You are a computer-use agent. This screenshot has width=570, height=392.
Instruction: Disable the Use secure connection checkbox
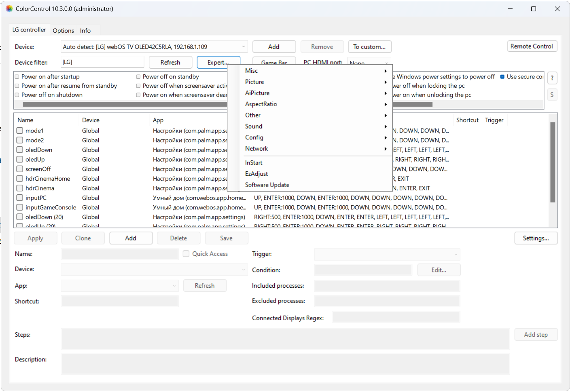coord(502,77)
